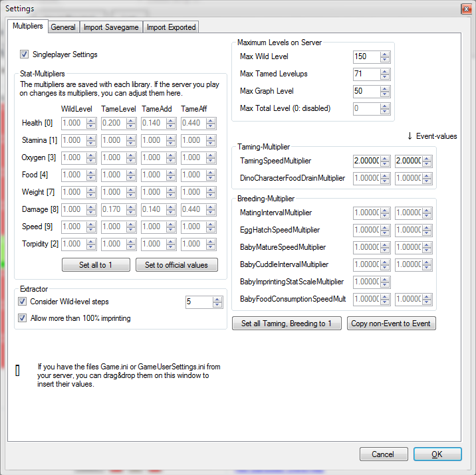Click the Event-values label
The image size is (476, 475).
tap(436, 136)
